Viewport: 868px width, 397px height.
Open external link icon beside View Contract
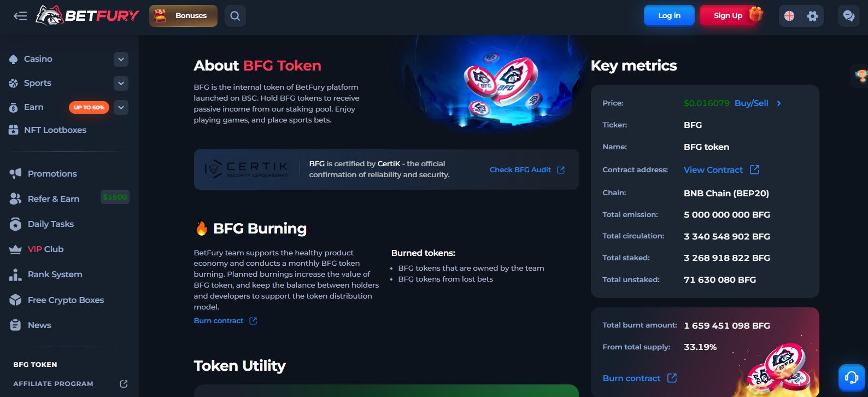pyautogui.click(x=754, y=170)
